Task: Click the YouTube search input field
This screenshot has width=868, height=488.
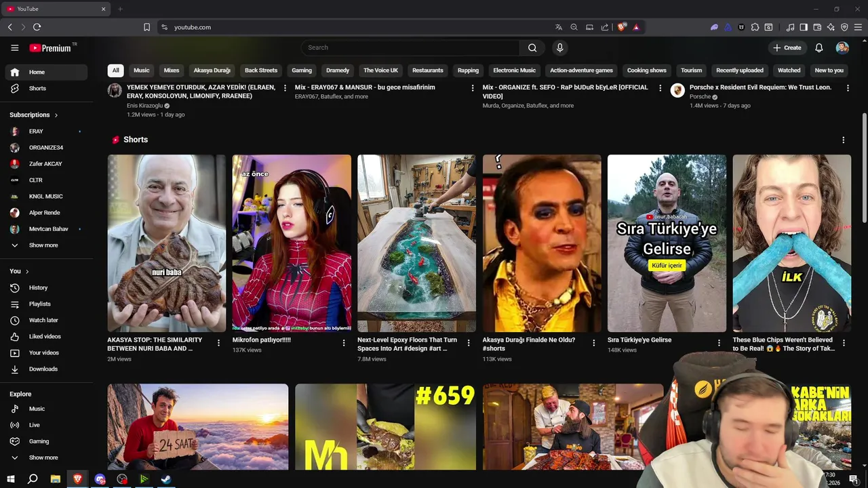Action: coord(410,47)
